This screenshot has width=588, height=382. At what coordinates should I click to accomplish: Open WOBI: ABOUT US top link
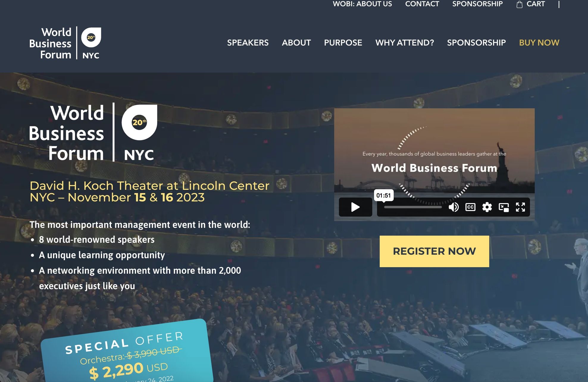pyautogui.click(x=362, y=4)
